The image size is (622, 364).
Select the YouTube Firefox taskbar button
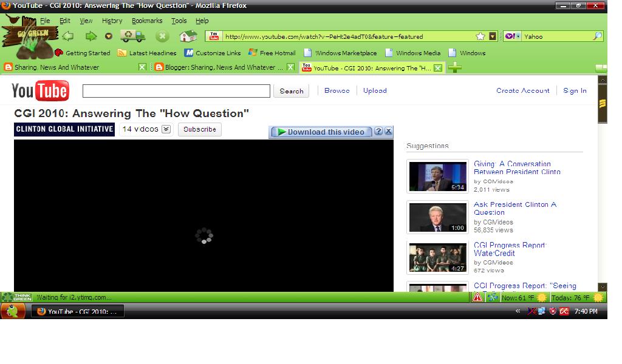(78, 311)
